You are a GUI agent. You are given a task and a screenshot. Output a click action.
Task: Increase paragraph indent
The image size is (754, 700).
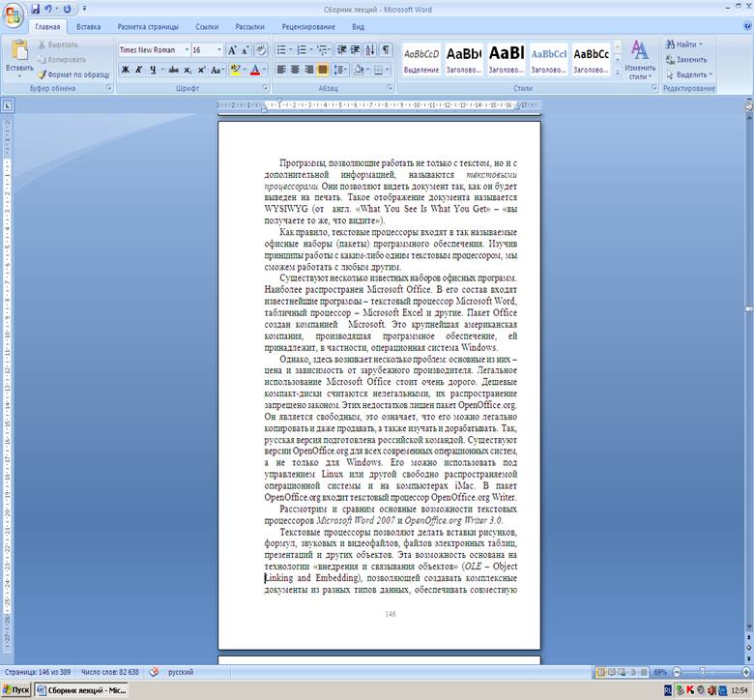tap(356, 50)
